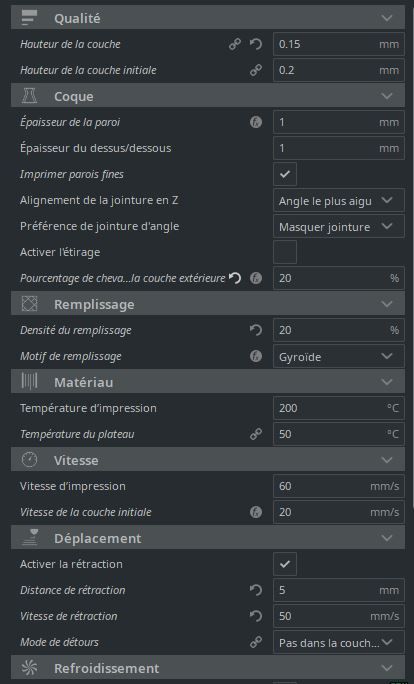The height and width of the screenshot is (684, 414).
Task: Click the fx icon for Épaisseur de la paroi
Action: pyautogui.click(x=256, y=122)
